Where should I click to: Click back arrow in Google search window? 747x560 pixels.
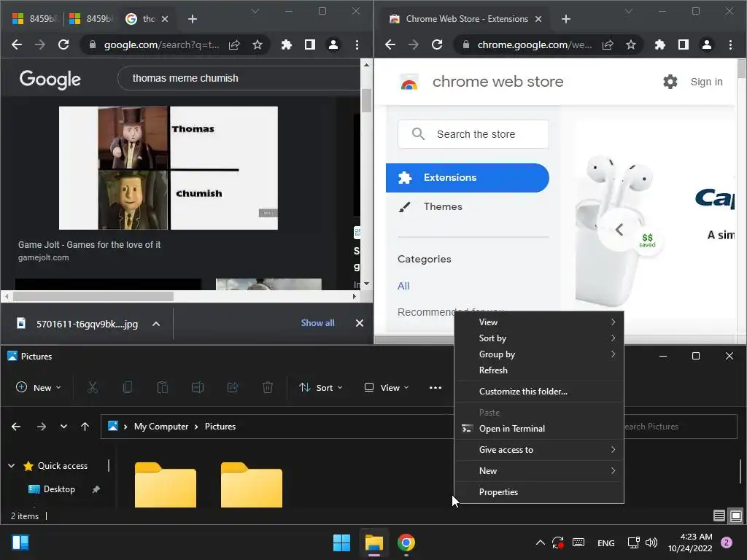tap(17, 44)
